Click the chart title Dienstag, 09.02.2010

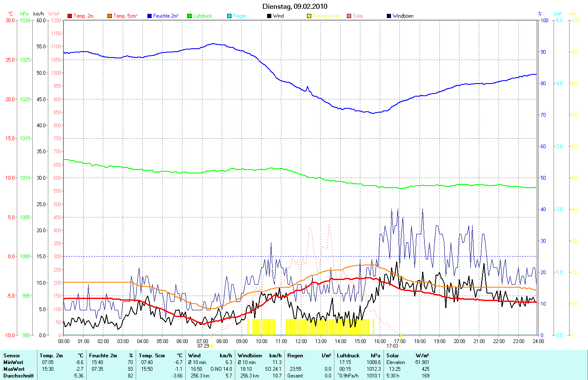(x=295, y=6)
